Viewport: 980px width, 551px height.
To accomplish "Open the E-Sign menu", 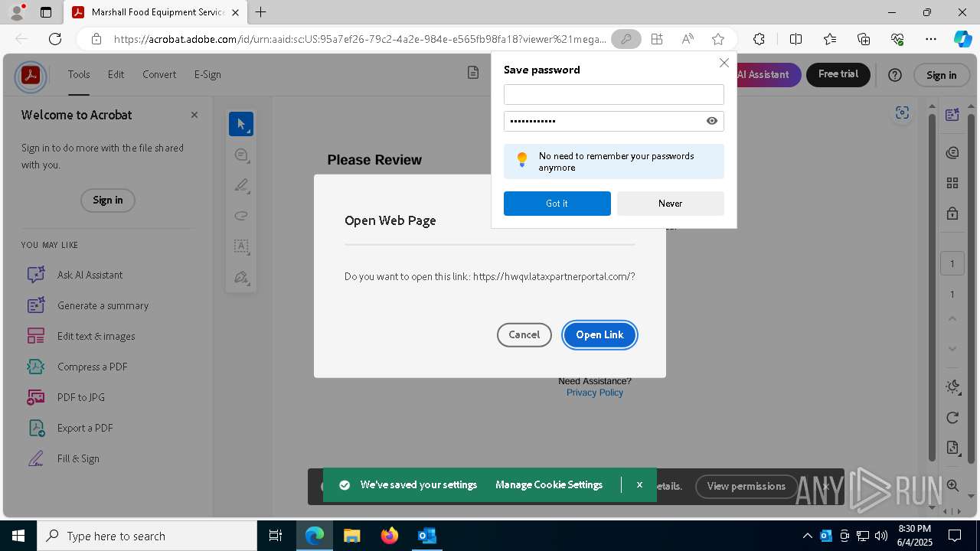I will point(207,74).
